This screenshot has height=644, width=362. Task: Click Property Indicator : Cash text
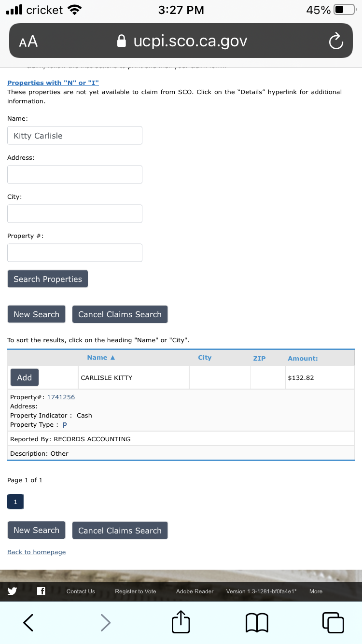pyautogui.click(x=51, y=415)
